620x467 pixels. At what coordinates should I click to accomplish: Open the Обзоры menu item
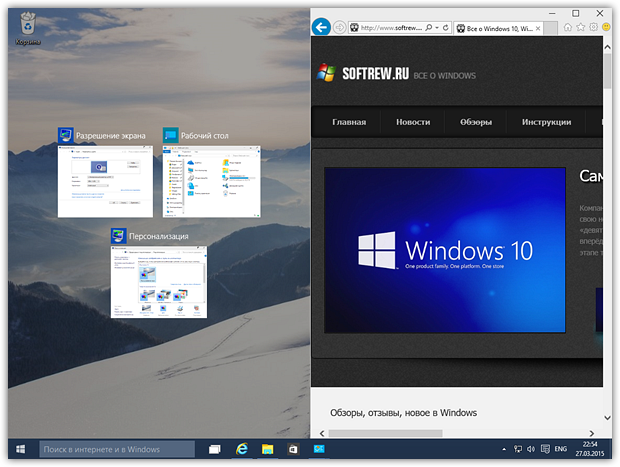(476, 122)
